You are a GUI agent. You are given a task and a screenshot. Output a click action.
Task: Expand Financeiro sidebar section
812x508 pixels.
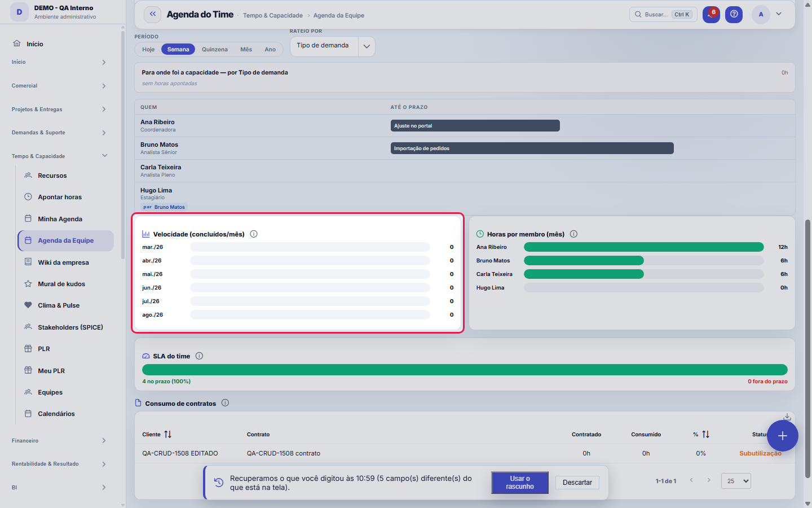pyautogui.click(x=59, y=441)
